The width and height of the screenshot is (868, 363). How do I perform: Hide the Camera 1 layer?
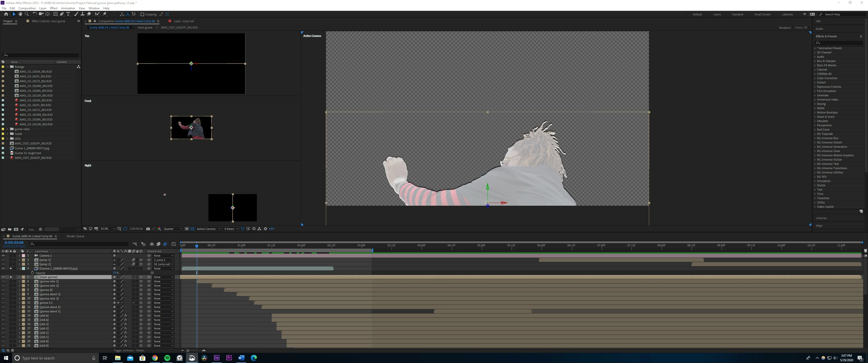coord(3,256)
